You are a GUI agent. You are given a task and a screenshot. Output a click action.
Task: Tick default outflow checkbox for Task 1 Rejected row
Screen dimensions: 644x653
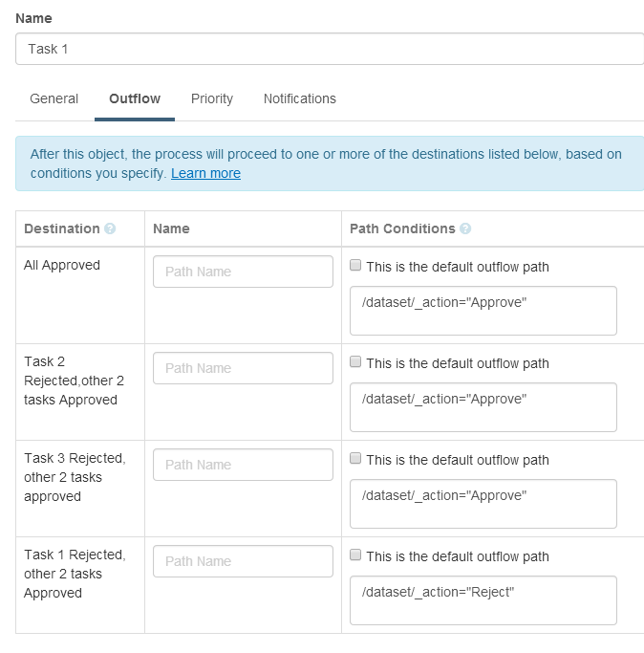[355, 555]
